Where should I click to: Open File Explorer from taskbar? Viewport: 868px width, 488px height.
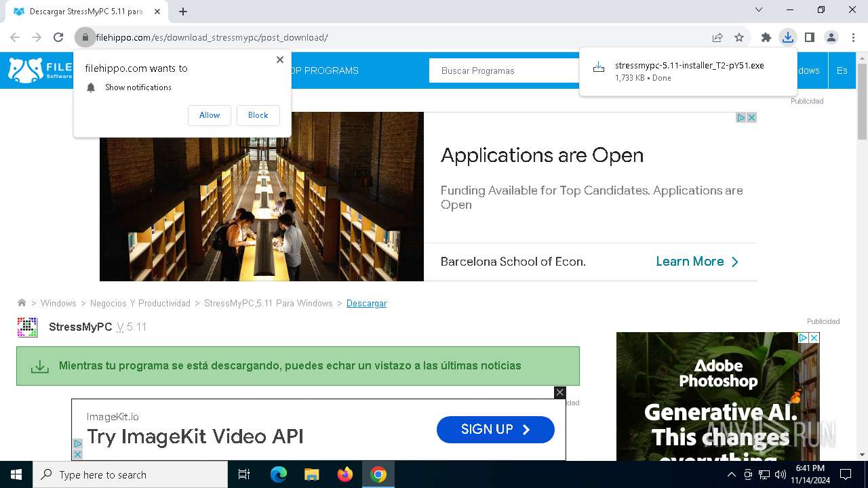[x=311, y=474]
